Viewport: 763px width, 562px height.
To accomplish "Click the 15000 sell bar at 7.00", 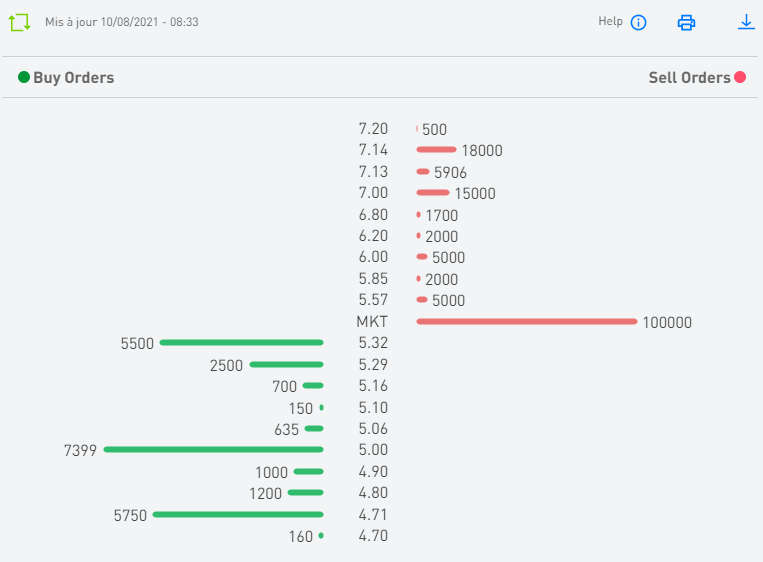I will pyautogui.click(x=433, y=192).
